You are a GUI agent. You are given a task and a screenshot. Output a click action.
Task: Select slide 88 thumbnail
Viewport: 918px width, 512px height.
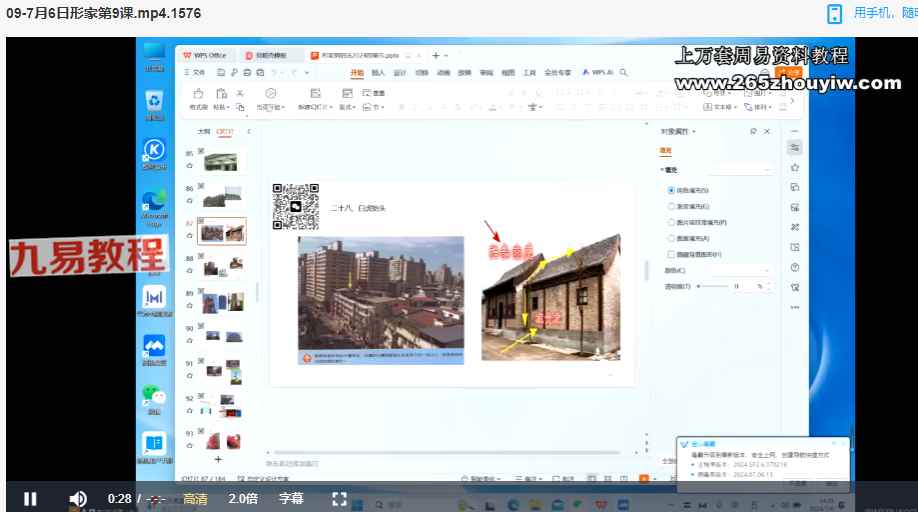tap(223, 267)
